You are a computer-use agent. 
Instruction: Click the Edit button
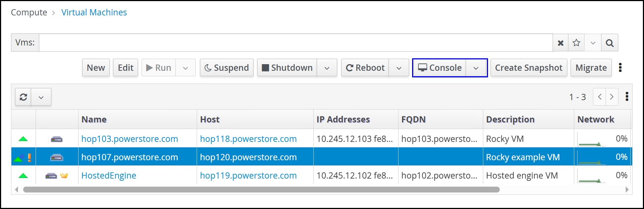pos(125,68)
